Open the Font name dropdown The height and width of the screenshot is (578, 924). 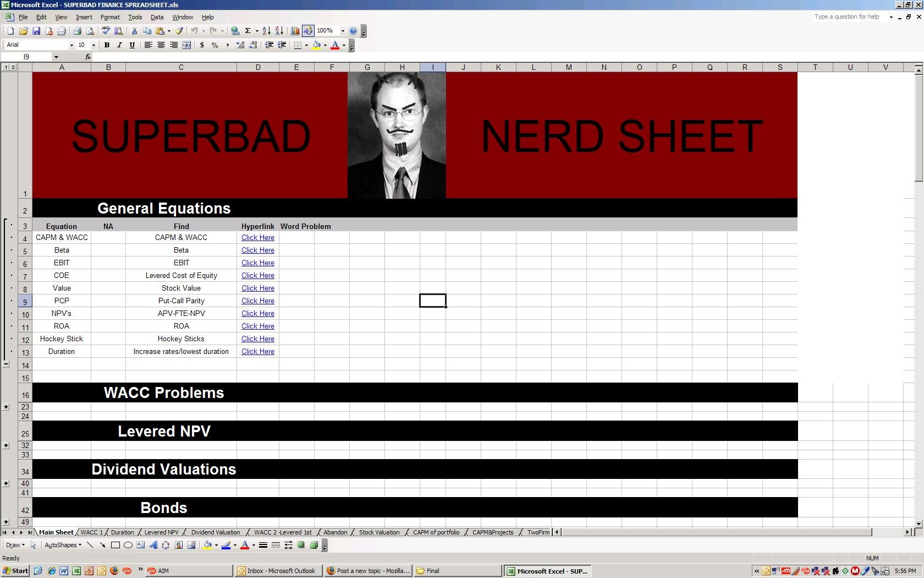click(x=70, y=45)
